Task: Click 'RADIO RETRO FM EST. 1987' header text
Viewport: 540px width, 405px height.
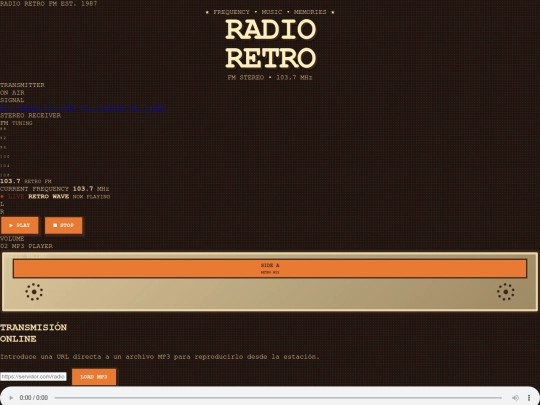Action: click(49, 3)
